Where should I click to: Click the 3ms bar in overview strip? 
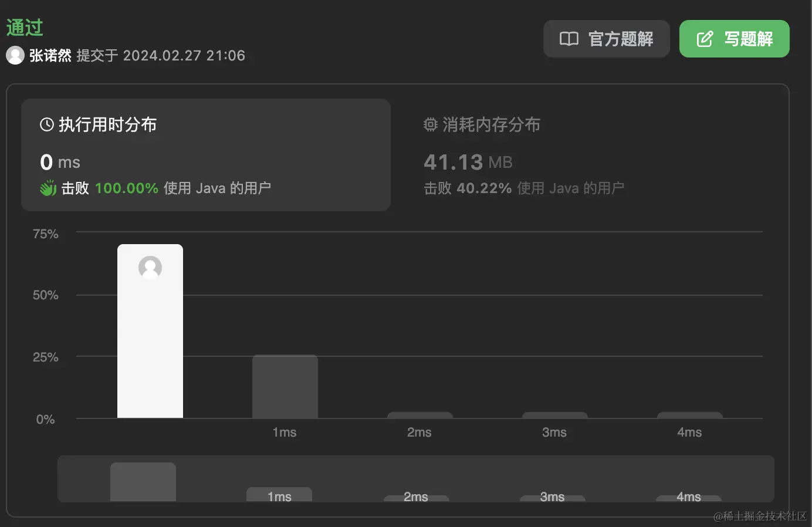(553, 498)
